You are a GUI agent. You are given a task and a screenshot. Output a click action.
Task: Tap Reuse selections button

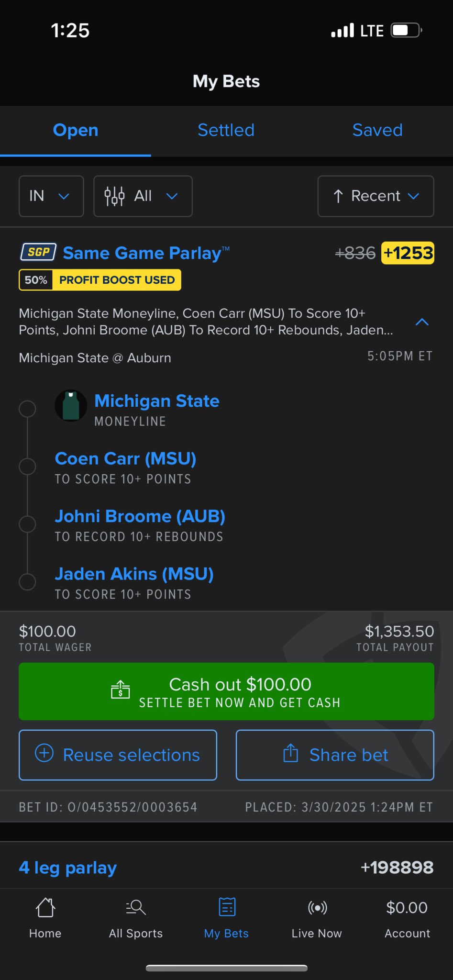point(118,755)
